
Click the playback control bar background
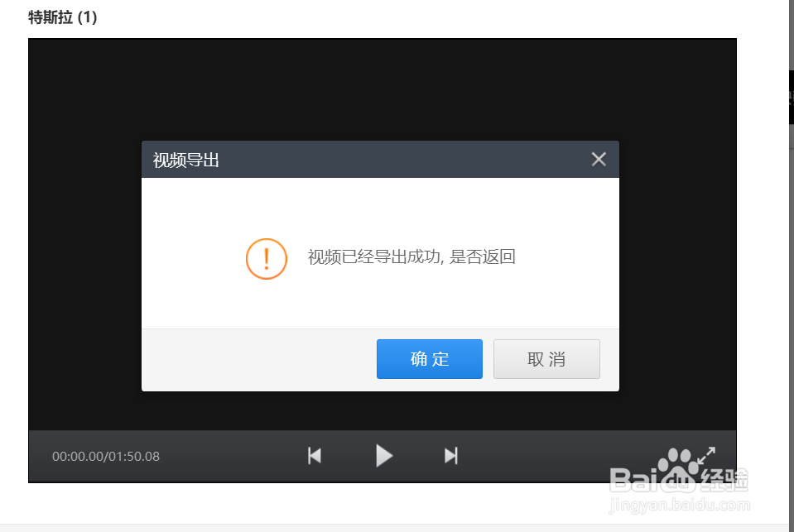click(232, 455)
